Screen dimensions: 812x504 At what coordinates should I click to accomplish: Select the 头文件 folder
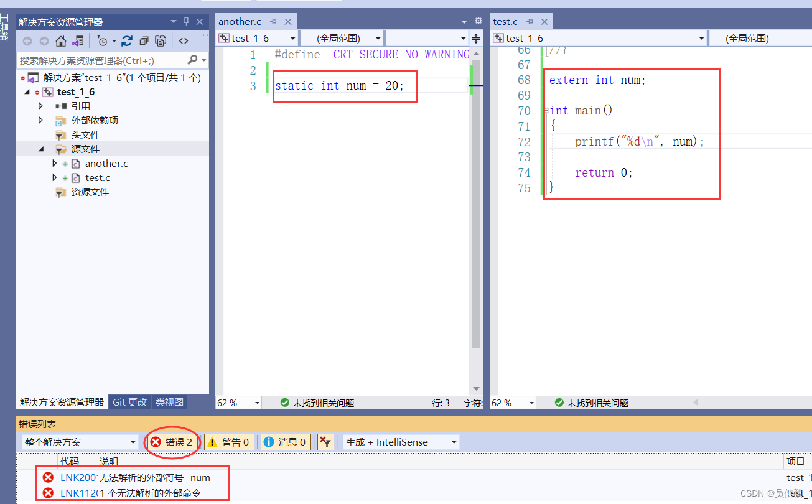[85, 135]
